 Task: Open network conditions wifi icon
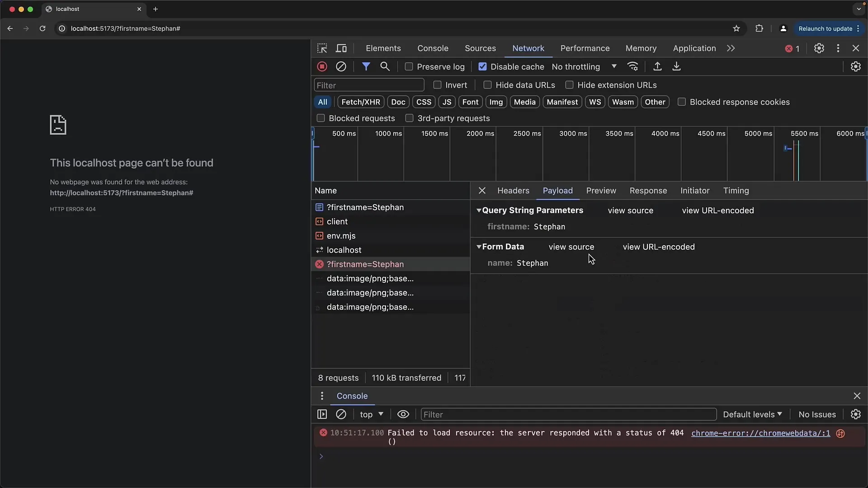[x=633, y=66]
